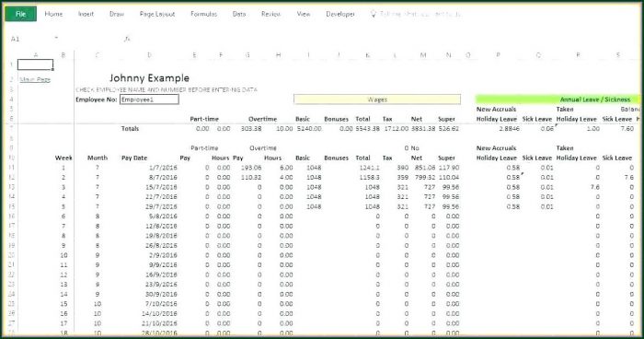The image size is (644, 339).
Task: Switch to the Formulas tab
Action: 203,14
